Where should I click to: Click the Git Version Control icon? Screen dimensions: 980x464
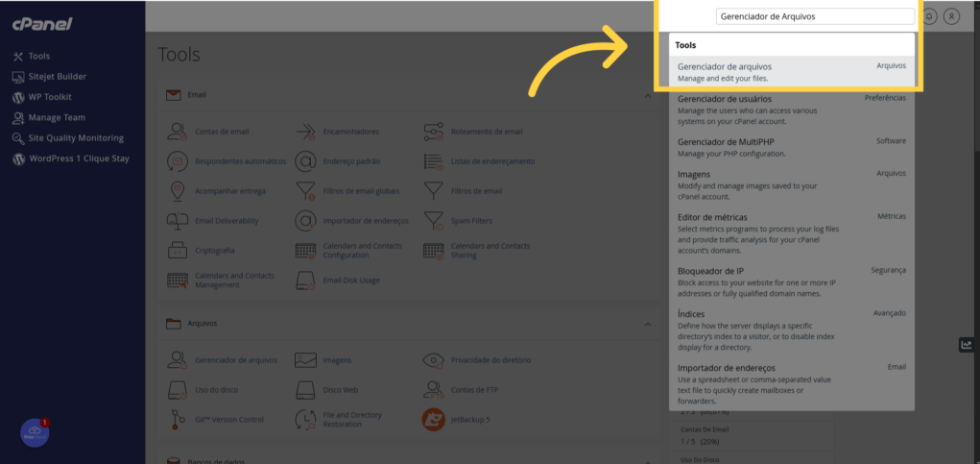[178, 420]
